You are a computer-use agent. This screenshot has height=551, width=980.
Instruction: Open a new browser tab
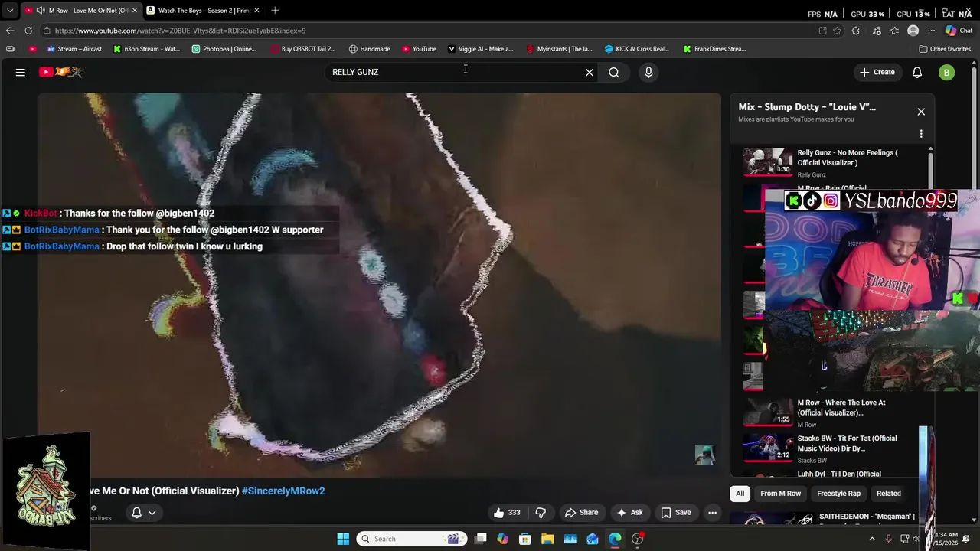coord(275,10)
